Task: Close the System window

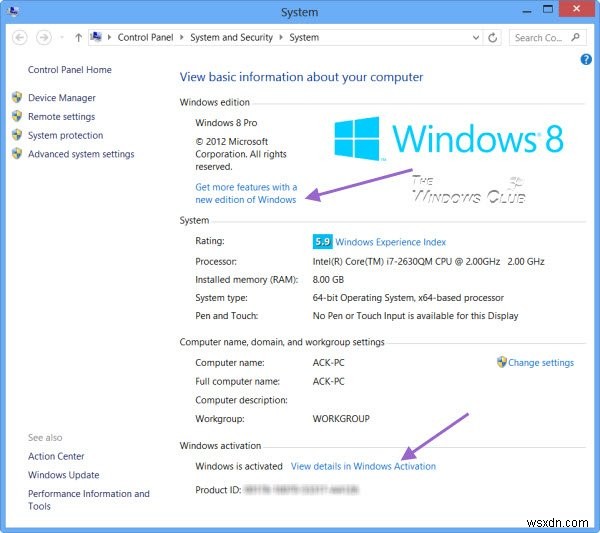Action: (576, 8)
